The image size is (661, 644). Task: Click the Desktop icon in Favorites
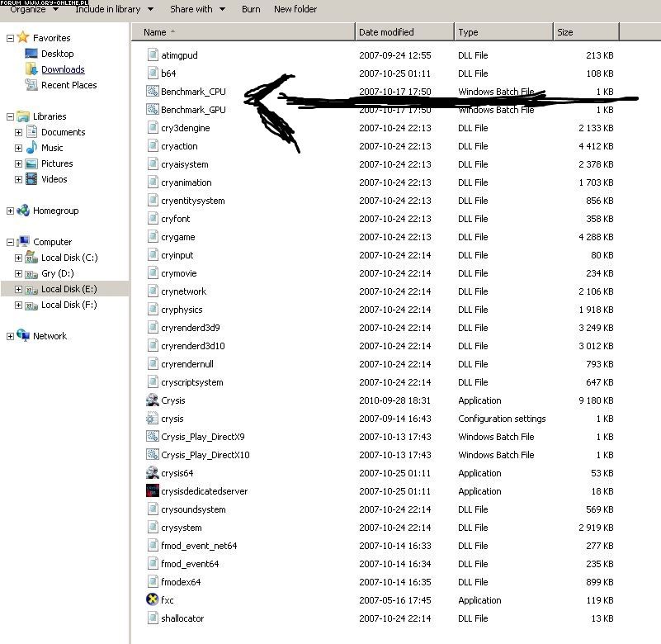[31, 54]
